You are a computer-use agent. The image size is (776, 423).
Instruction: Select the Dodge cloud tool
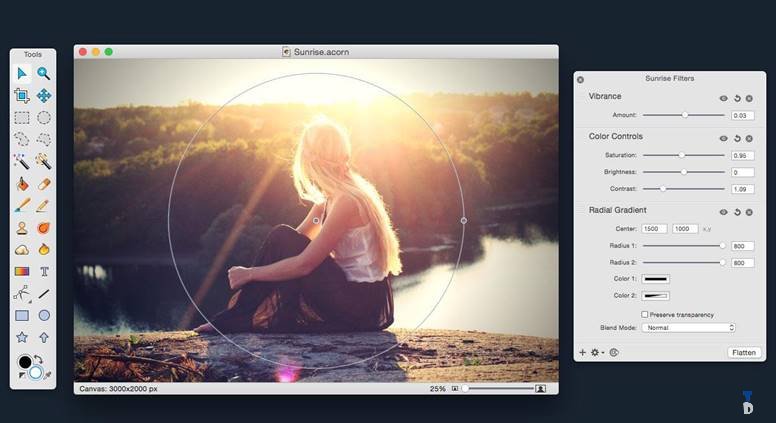[x=22, y=249]
